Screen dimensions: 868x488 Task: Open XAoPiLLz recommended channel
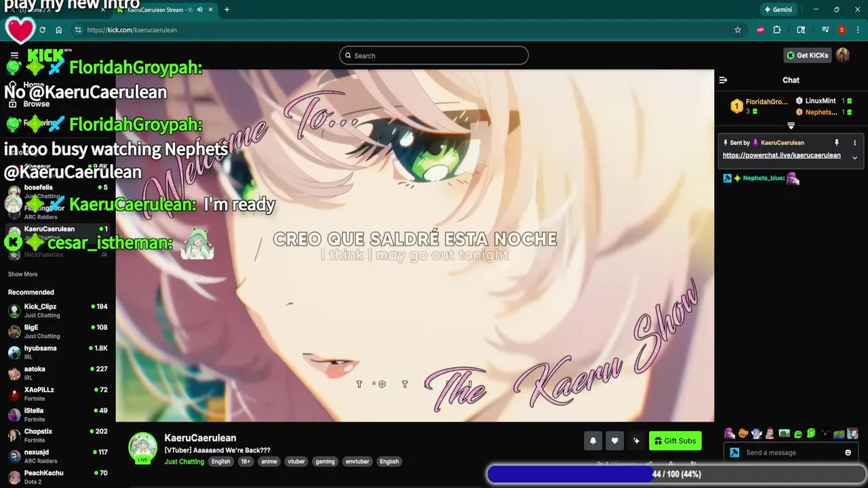(58, 394)
